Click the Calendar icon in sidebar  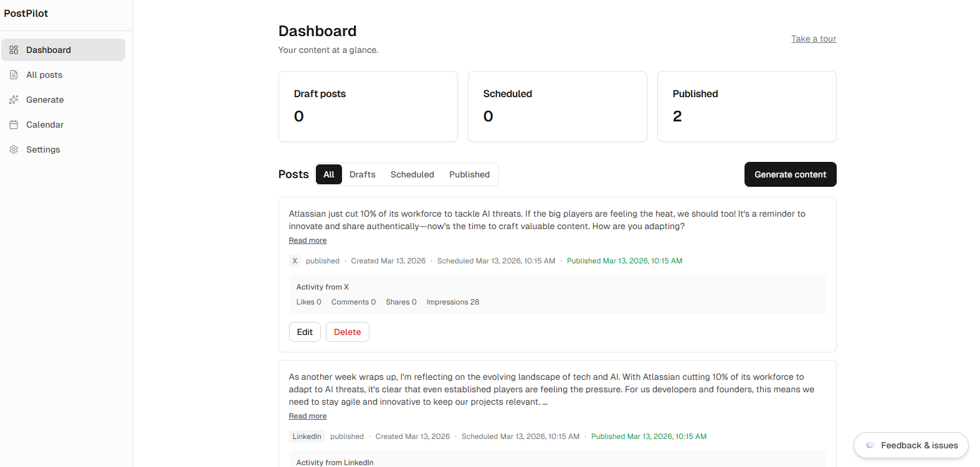14,125
